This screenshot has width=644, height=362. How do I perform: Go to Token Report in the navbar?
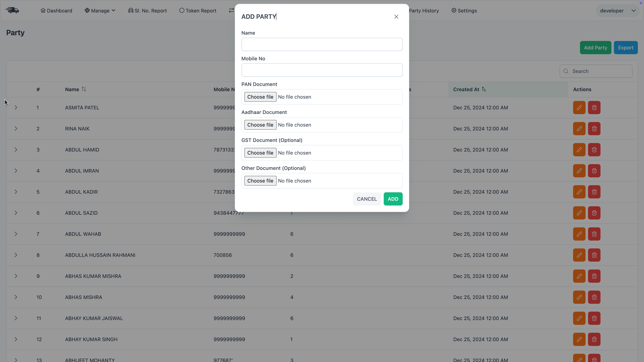[198, 11]
